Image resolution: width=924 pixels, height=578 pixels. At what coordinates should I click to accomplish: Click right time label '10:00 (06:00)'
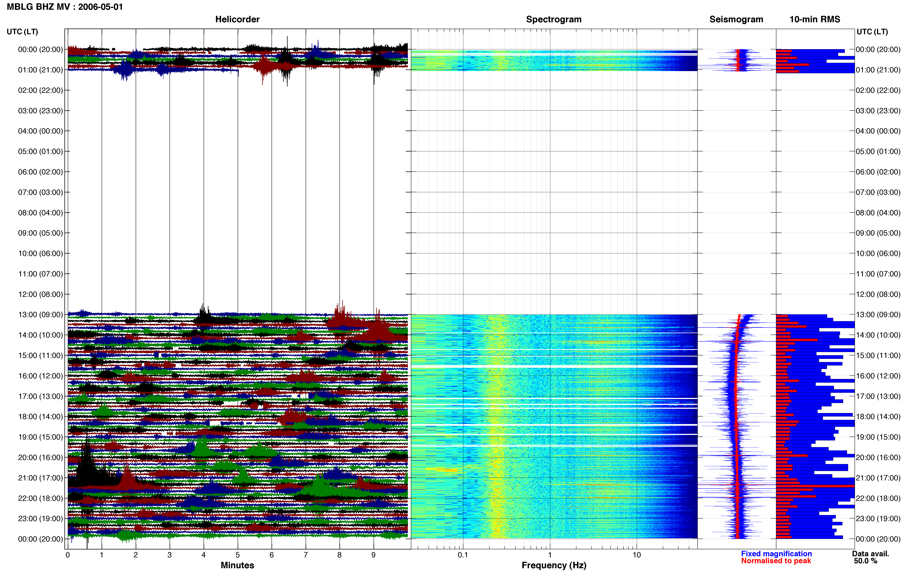pyautogui.click(x=878, y=253)
